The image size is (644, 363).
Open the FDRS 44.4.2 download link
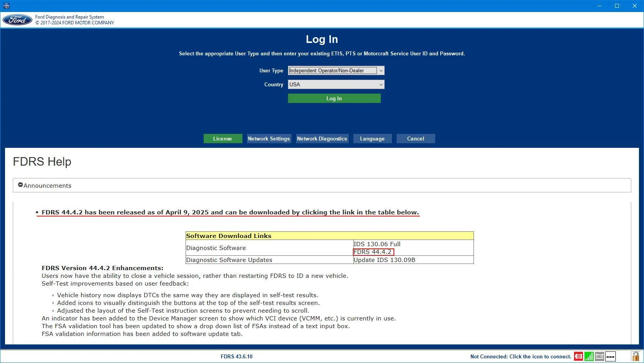pyautogui.click(x=373, y=252)
